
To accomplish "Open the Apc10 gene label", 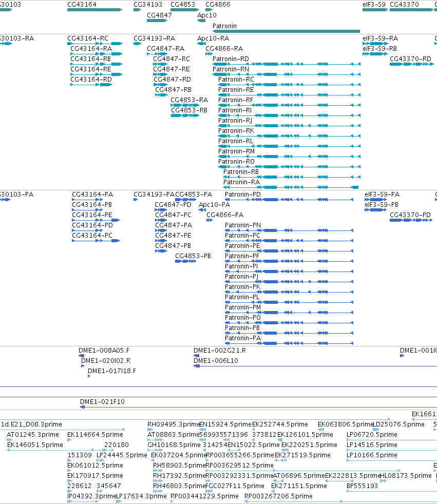I will click(207, 15).
